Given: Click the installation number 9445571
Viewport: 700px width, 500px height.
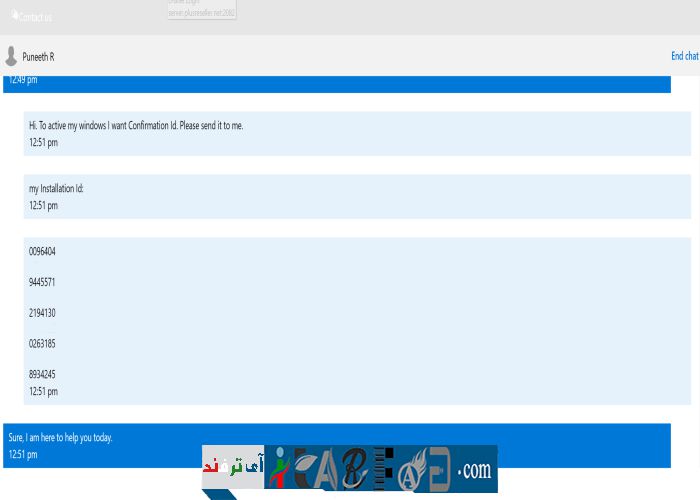Looking at the screenshot, I should coord(42,282).
